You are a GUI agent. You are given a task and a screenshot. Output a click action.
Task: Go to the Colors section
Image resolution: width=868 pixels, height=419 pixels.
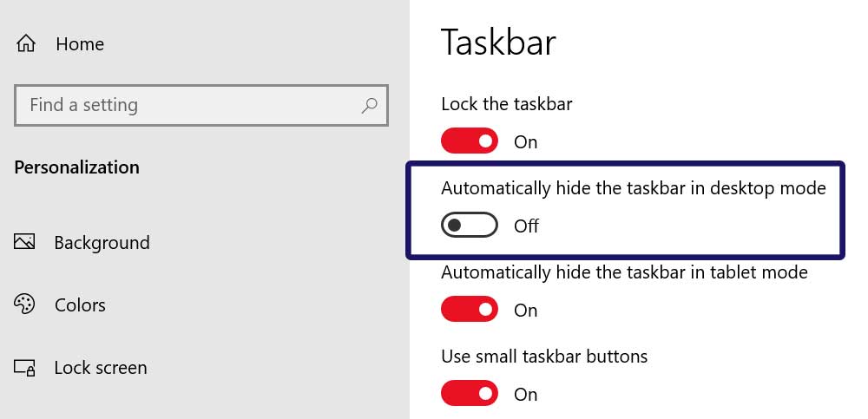click(80, 305)
